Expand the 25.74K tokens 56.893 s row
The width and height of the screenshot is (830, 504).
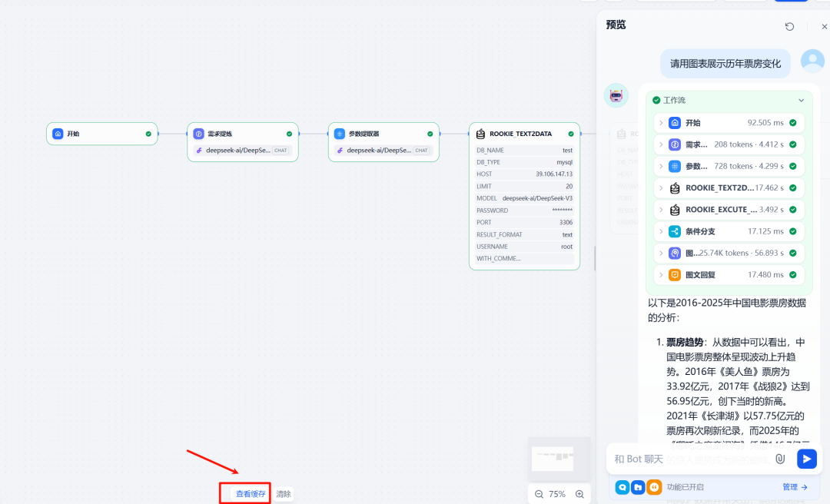661,253
